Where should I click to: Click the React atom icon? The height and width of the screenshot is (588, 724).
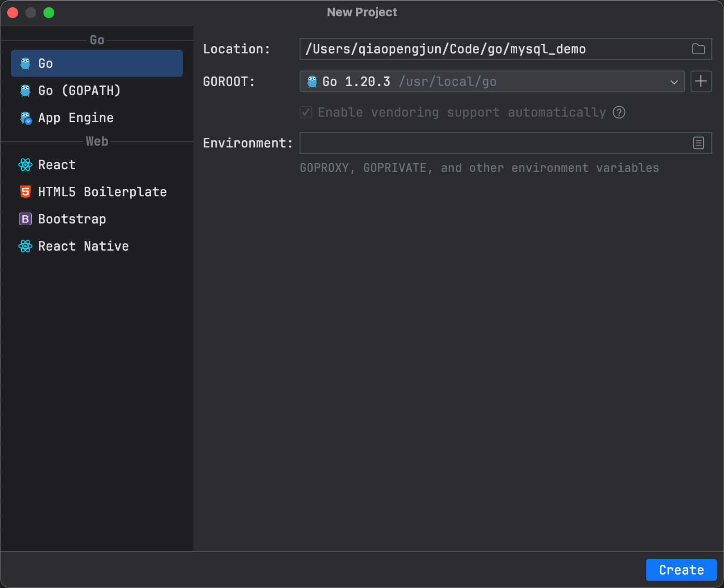coord(25,165)
